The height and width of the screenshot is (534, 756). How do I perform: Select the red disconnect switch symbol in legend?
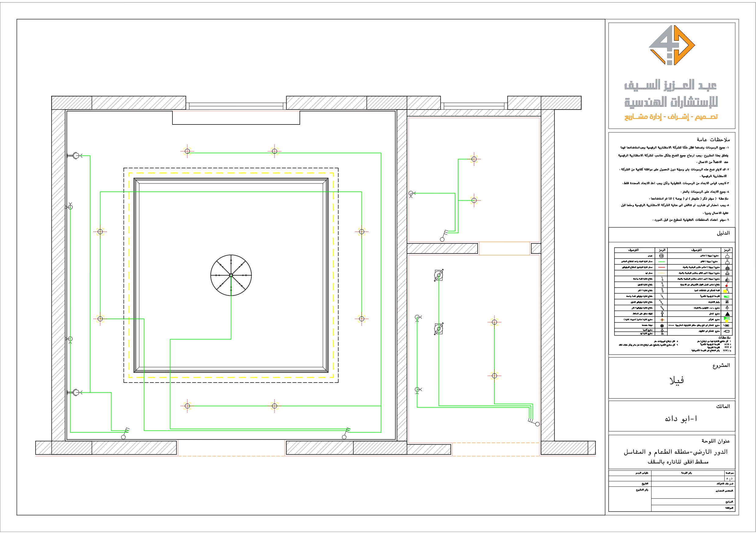[x=727, y=285]
